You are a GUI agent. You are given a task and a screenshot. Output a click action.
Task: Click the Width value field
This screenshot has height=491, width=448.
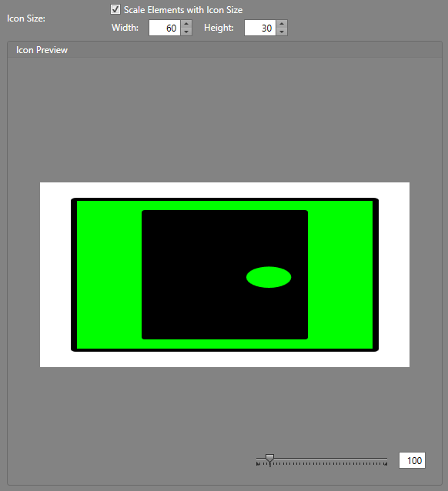[165, 28]
